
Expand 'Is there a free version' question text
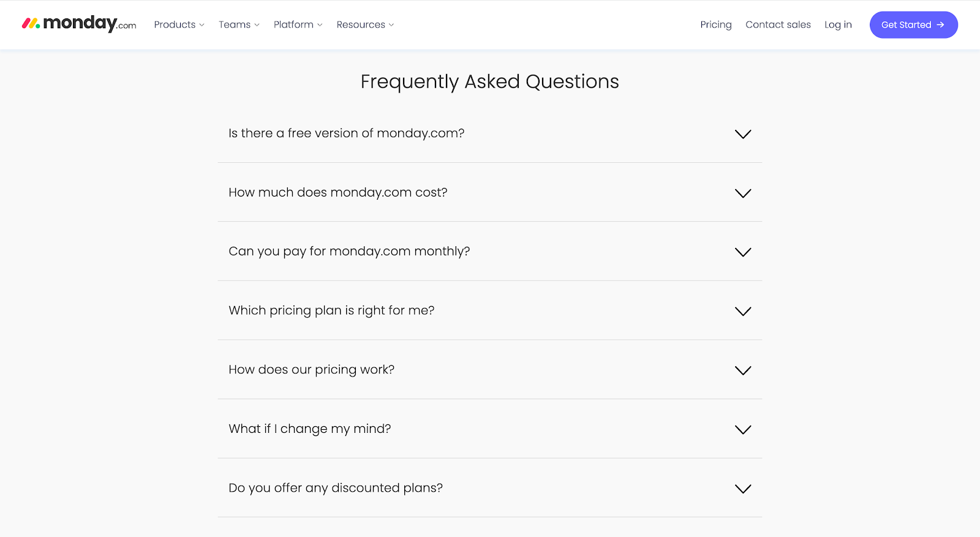pyautogui.click(x=346, y=133)
